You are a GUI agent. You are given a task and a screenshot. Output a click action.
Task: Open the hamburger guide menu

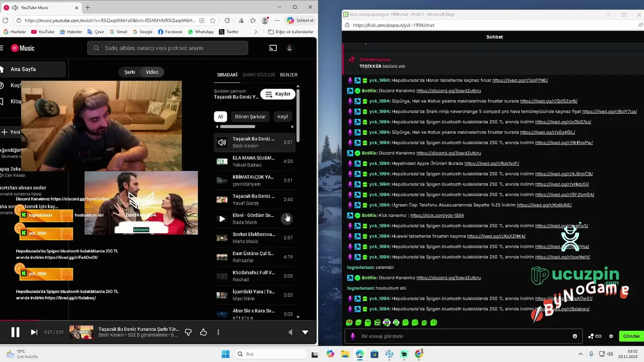click(x=2, y=48)
